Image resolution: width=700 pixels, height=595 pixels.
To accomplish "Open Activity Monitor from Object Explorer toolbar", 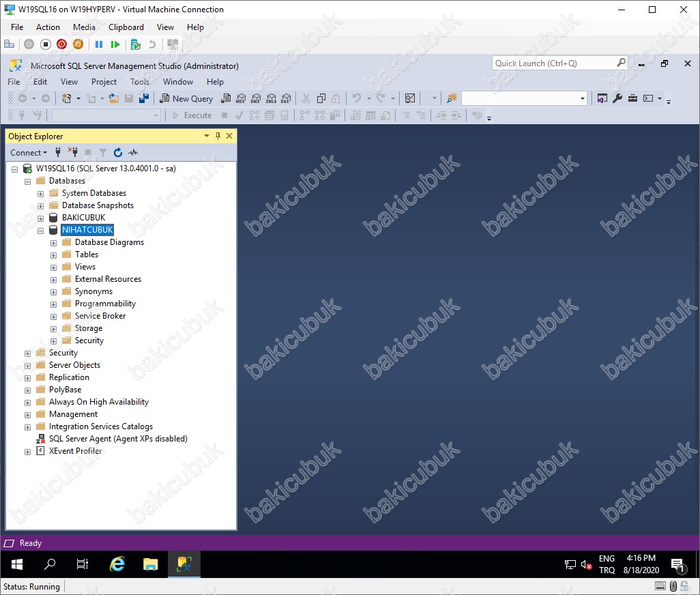I will click(x=133, y=153).
